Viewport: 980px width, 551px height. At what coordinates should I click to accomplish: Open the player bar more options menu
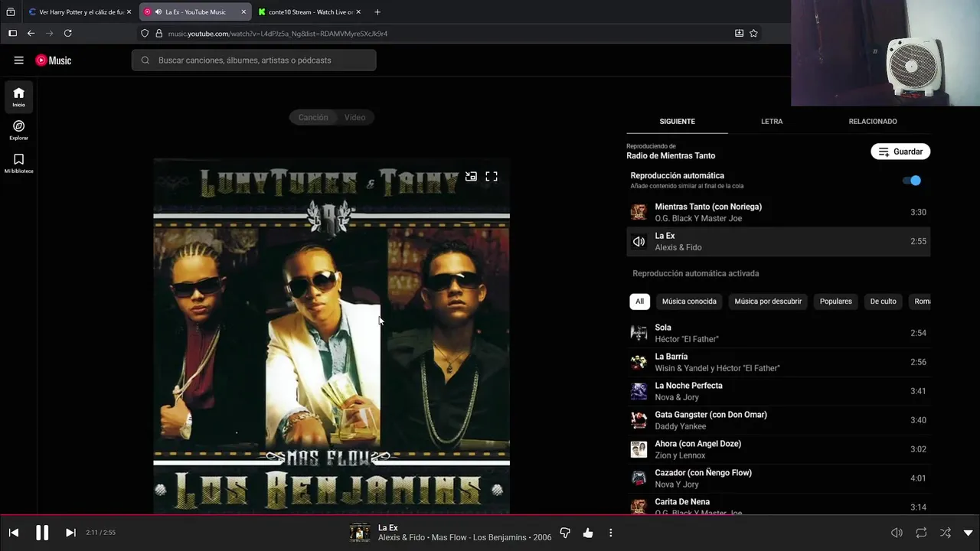[610, 533]
